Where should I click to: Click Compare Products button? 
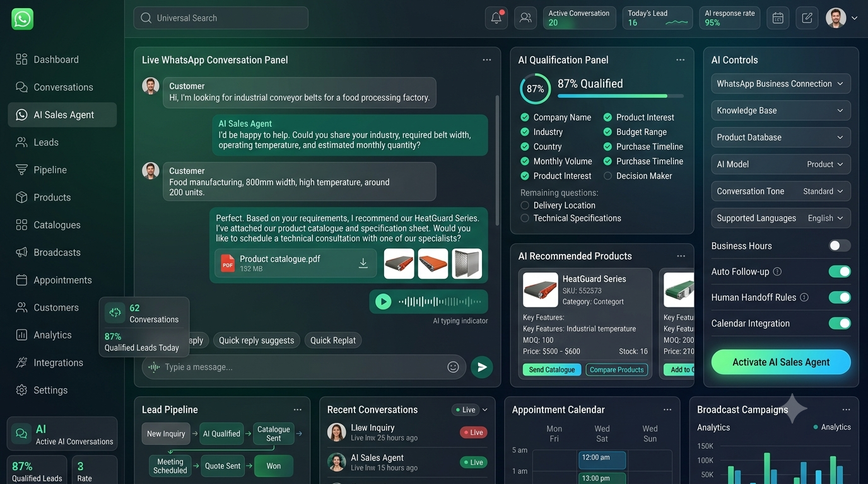616,370
